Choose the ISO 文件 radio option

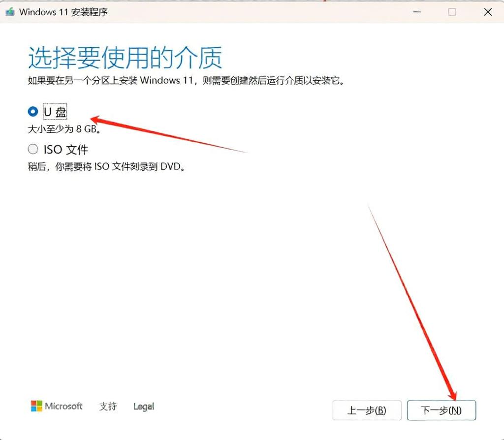(33, 149)
